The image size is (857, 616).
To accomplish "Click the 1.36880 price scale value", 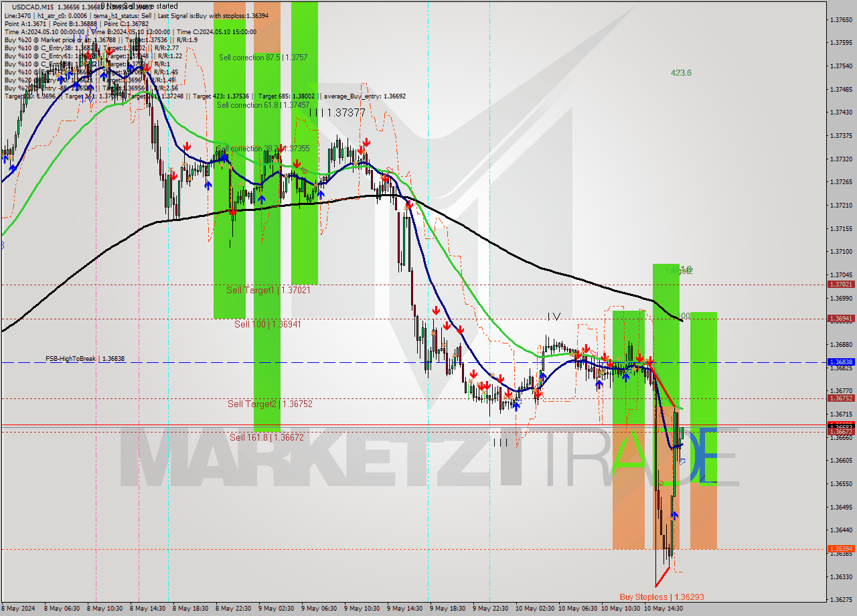I will point(841,344).
